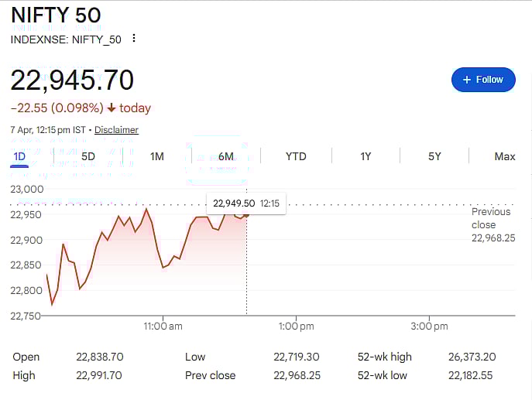532x400 pixels.
Task: Select the 5Y time range tab
Action: [x=434, y=156]
